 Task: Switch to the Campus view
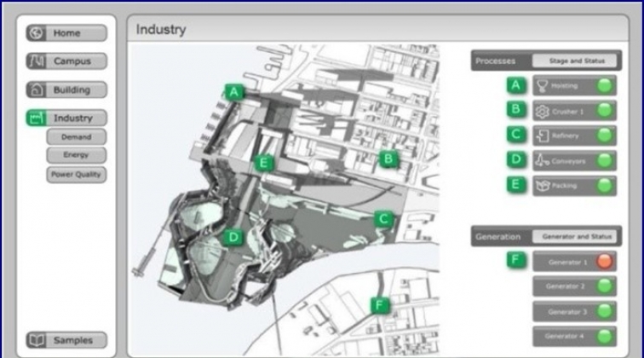[x=67, y=61]
